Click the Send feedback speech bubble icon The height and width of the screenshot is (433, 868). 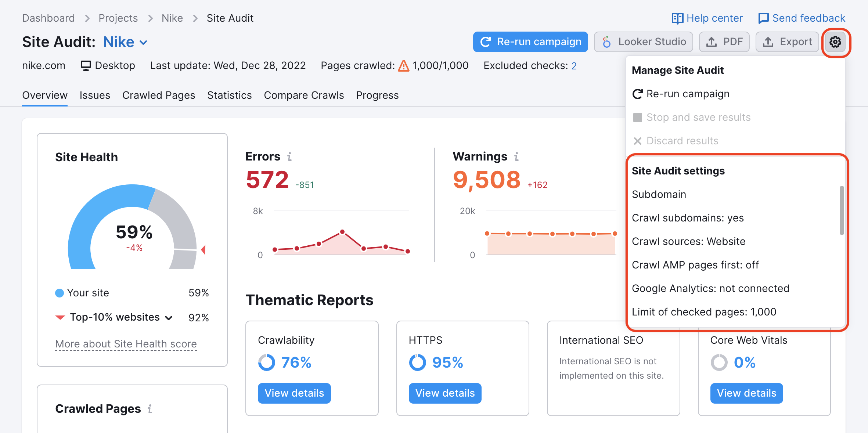click(x=763, y=18)
